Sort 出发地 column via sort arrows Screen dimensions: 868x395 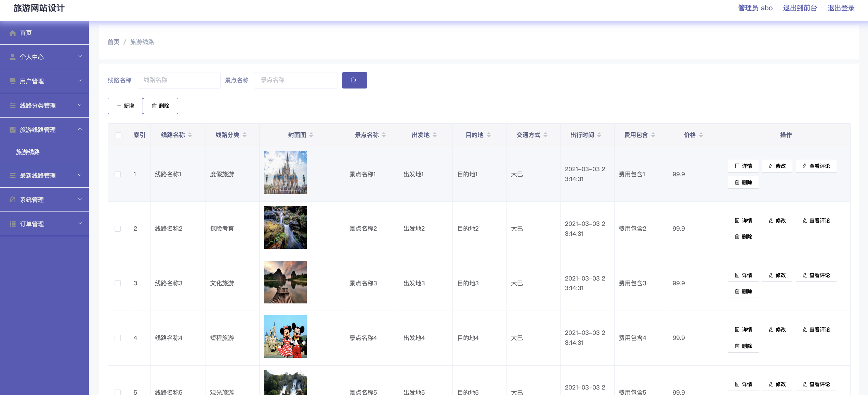(435, 135)
